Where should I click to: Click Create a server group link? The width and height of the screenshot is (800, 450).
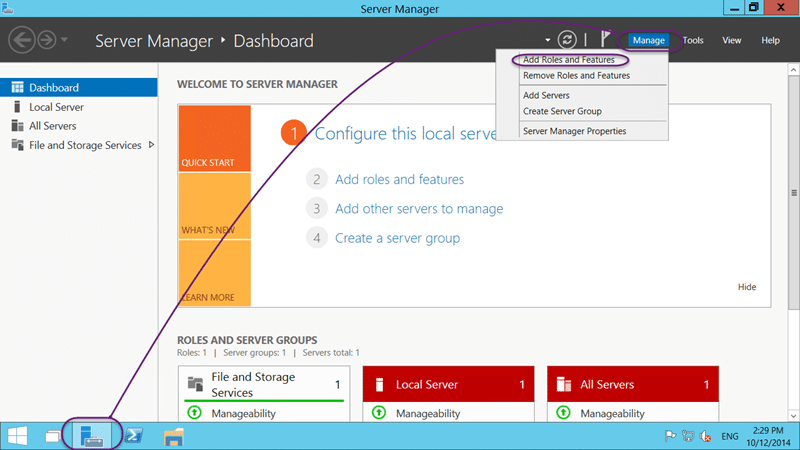point(397,238)
